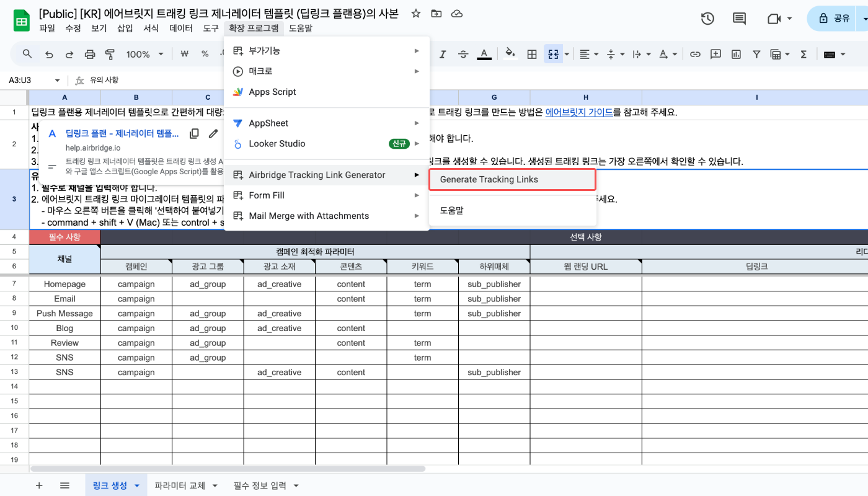The width and height of the screenshot is (868, 496).
Task: Print the spreadsheet
Action: click(90, 55)
